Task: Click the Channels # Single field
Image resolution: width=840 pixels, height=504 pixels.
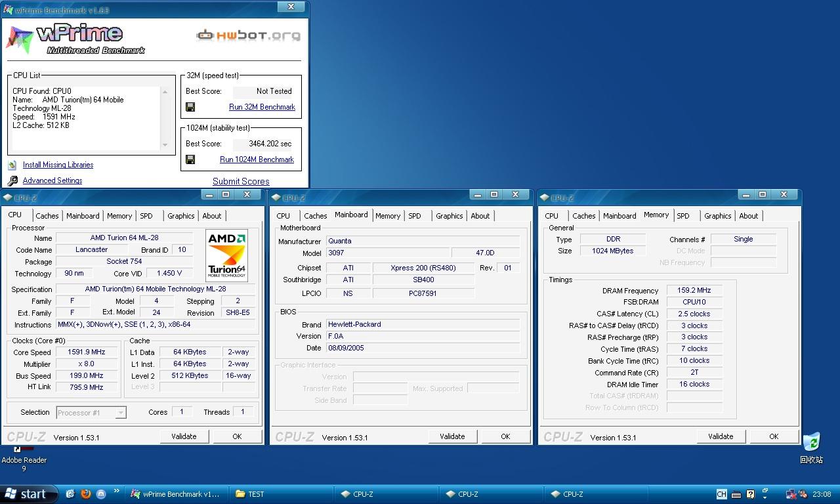Action: (744, 239)
